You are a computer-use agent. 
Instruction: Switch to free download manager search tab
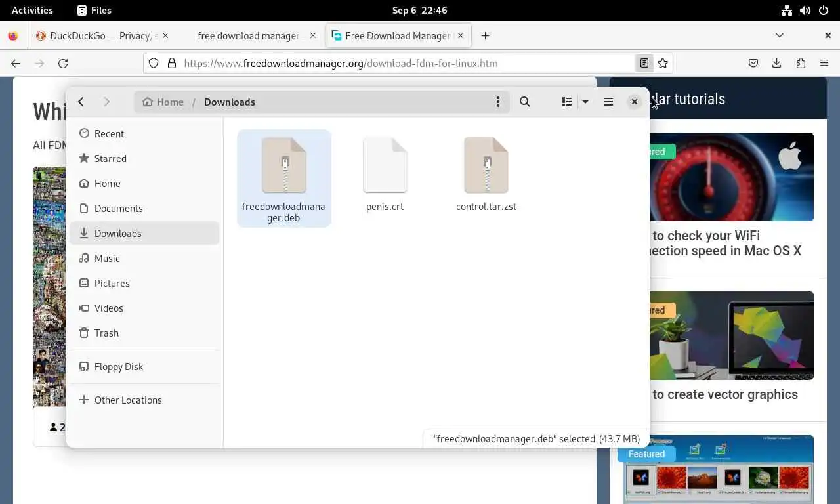[249, 35]
